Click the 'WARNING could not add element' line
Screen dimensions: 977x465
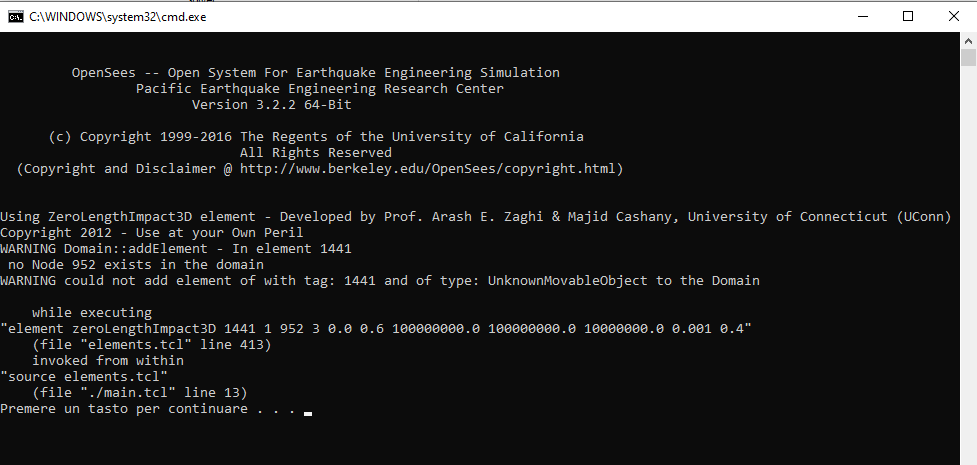pyautogui.click(x=380, y=280)
